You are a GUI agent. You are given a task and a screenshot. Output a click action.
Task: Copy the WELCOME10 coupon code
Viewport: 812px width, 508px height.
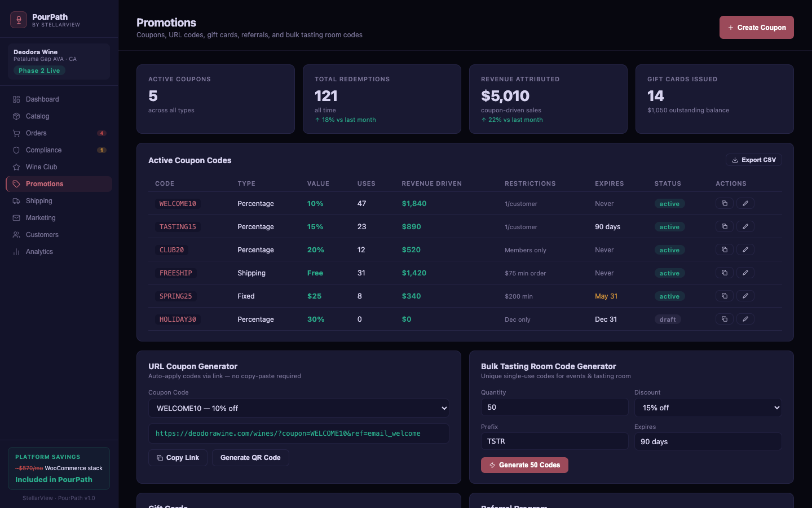coord(725,203)
